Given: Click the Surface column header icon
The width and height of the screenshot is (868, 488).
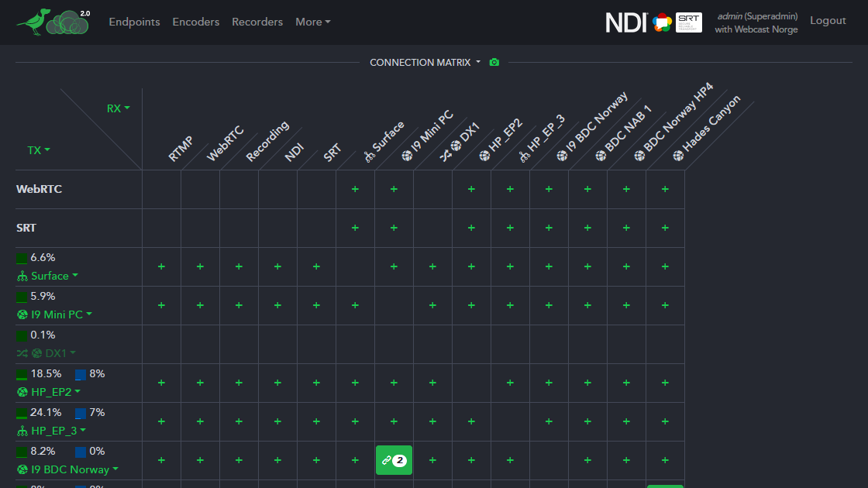Looking at the screenshot, I should click(370, 156).
